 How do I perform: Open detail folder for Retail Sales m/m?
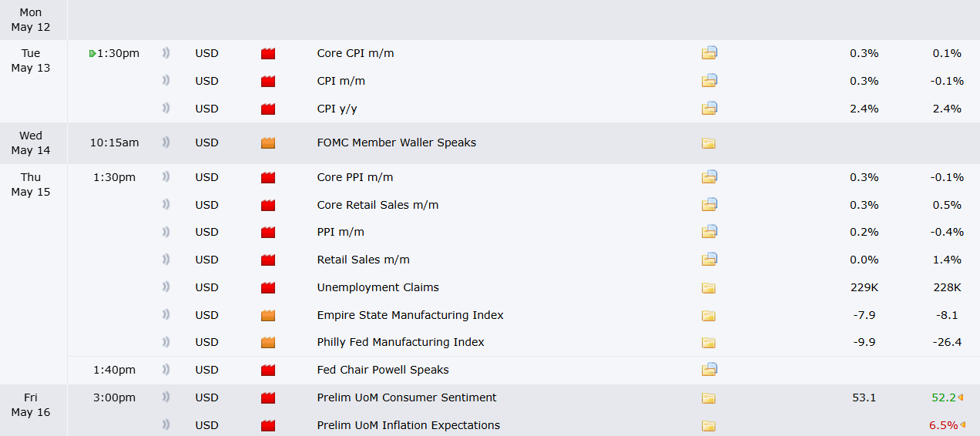click(710, 260)
